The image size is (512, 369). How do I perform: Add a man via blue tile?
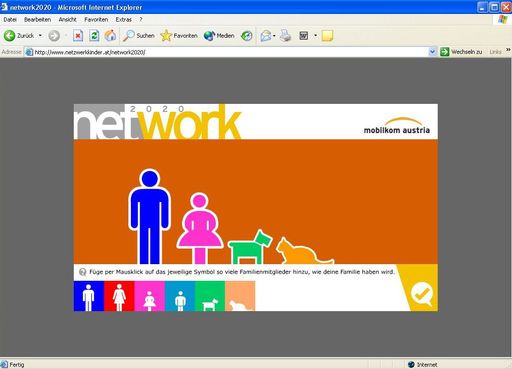coord(89,296)
